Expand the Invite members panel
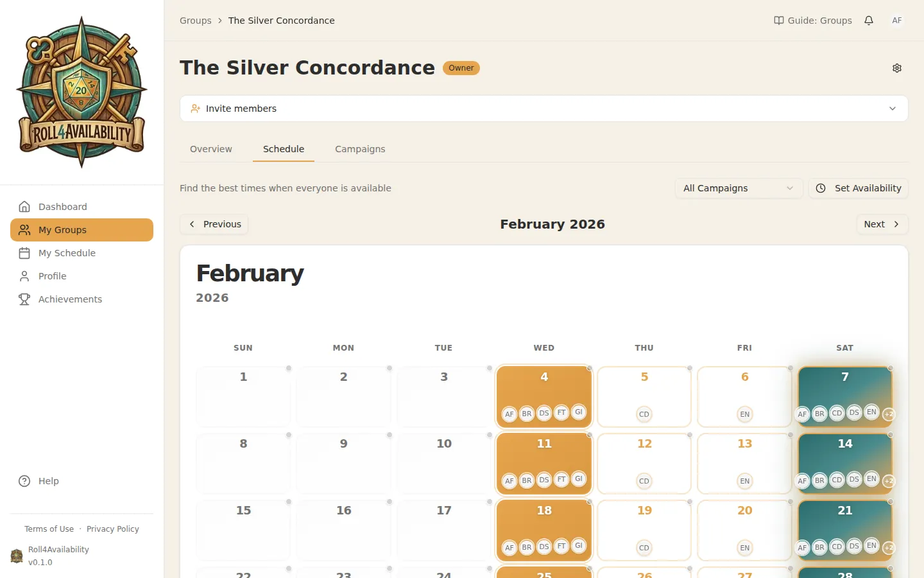This screenshot has width=924, height=578. (x=543, y=109)
